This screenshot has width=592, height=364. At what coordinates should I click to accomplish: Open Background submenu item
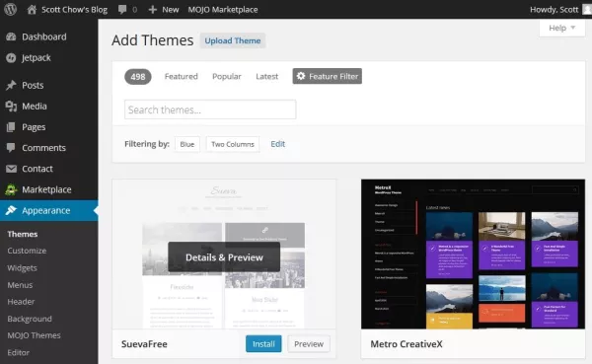tap(30, 319)
